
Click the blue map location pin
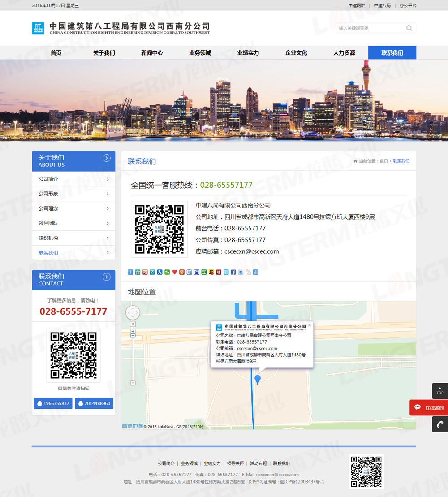click(258, 380)
